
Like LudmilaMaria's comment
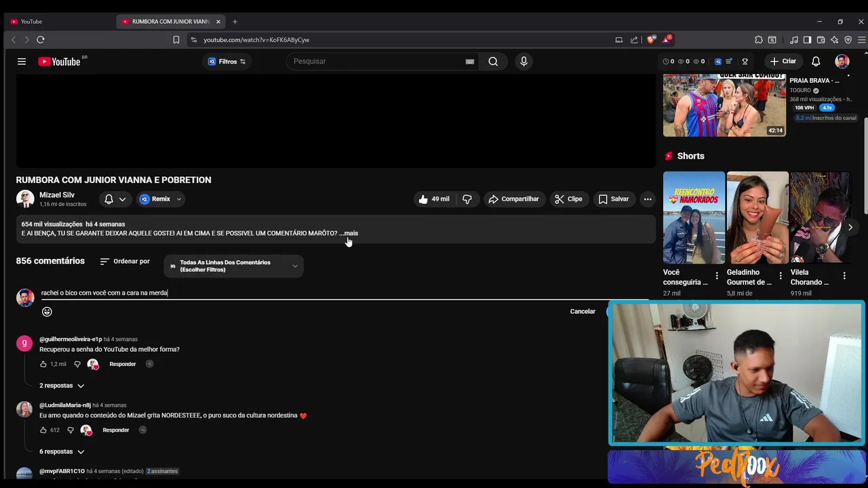[43, 430]
